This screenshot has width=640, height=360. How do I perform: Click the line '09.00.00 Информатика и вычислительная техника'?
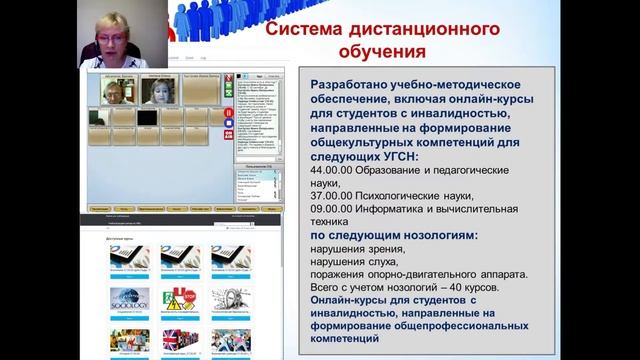[414, 215]
